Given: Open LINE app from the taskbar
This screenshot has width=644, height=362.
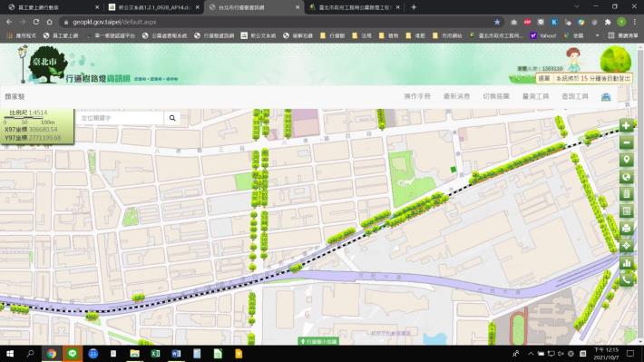Looking at the screenshot, I should [x=73, y=353].
